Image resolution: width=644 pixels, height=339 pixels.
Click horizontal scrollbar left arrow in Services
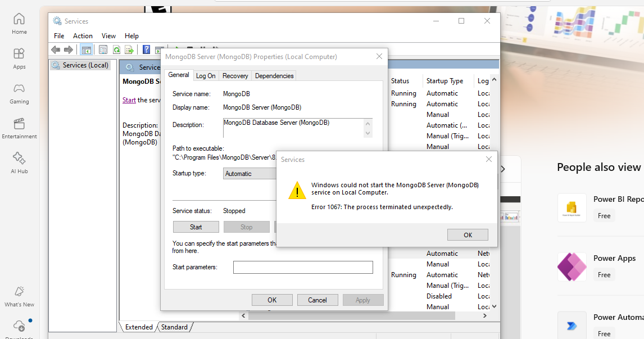[243, 315]
